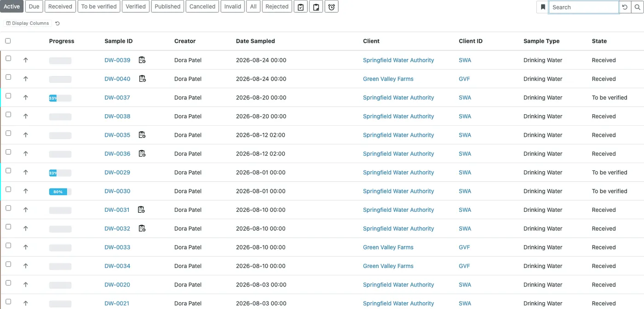Click the Sample ID column header
The height and width of the screenshot is (309, 644).
(118, 41)
